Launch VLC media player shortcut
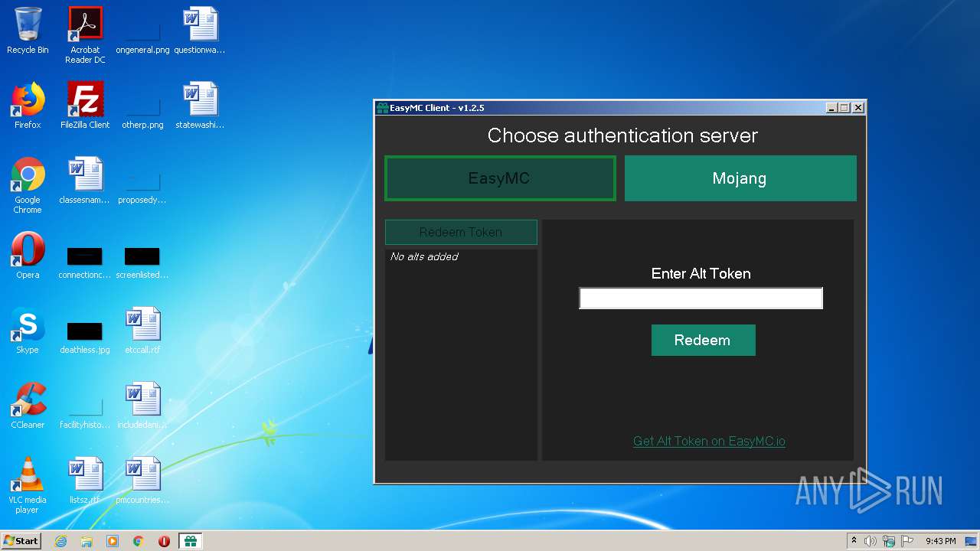 28,486
